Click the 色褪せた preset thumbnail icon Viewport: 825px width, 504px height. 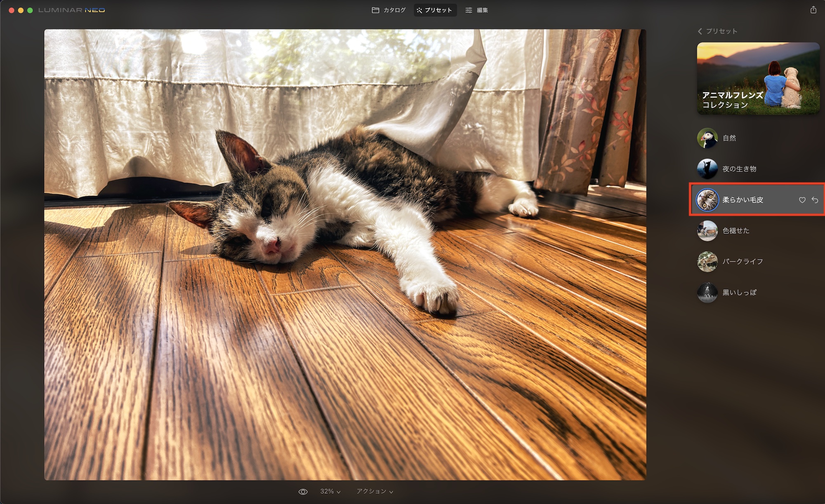707,231
